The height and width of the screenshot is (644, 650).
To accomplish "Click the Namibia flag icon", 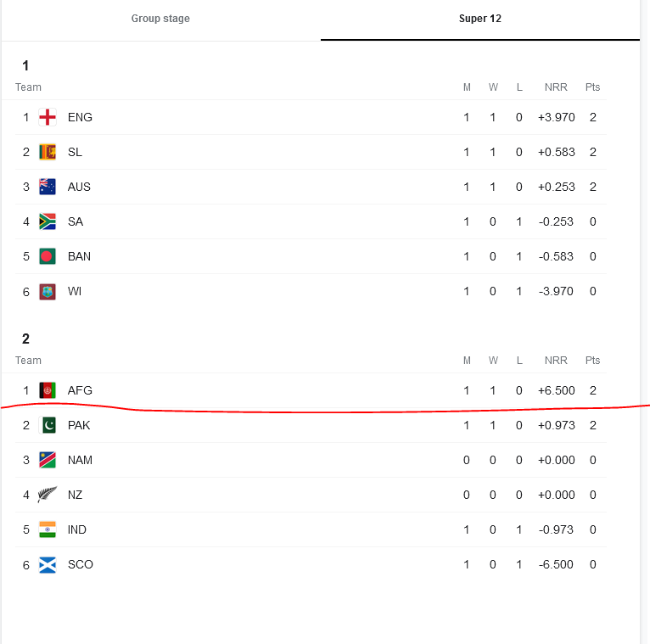I will [48, 460].
